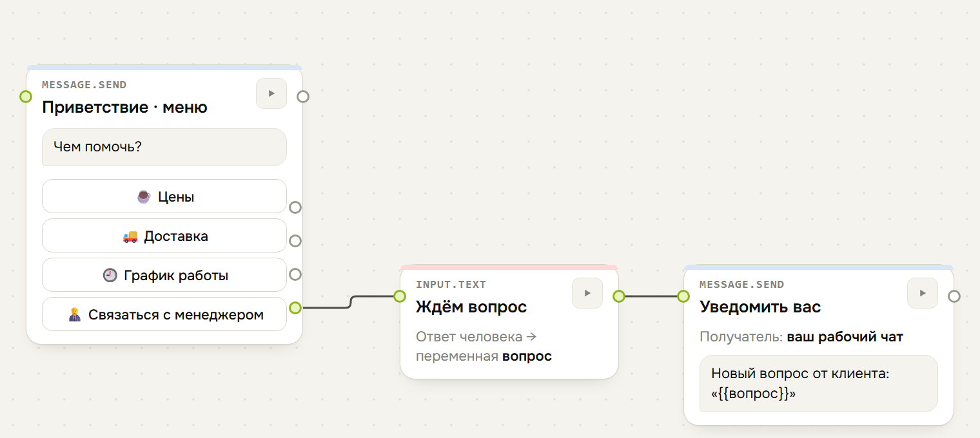Click input port of Уведомить вас node
Image resolution: width=980 pixels, height=438 pixels.
coord(683,296)
